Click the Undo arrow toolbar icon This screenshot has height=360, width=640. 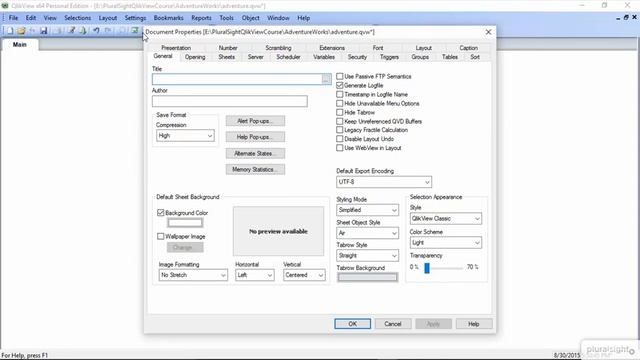[x=96, y=31]
